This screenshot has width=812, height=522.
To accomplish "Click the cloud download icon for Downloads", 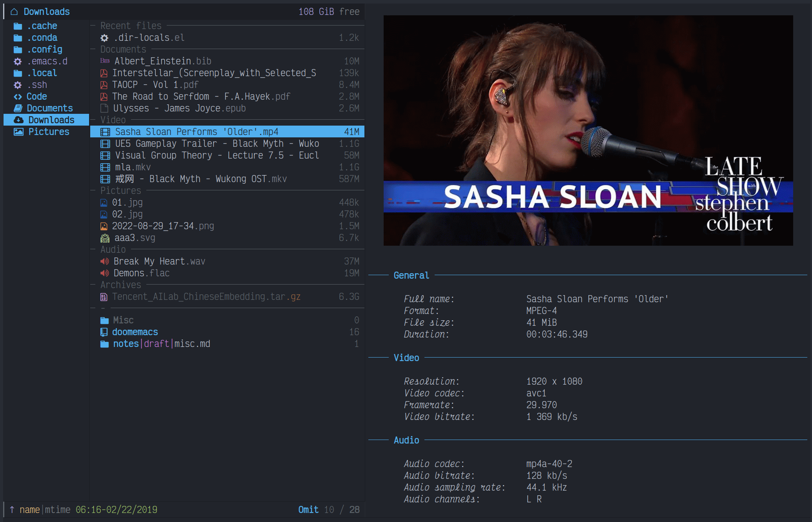I will (18, 120).
